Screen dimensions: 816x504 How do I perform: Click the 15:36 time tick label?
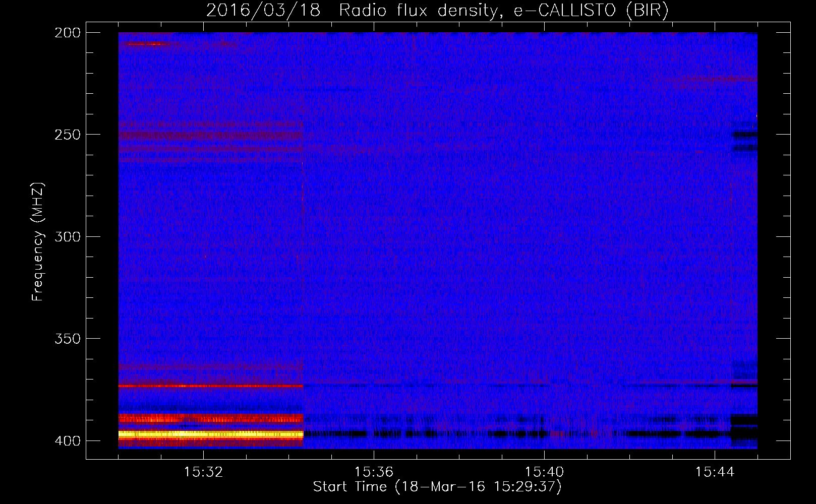tap(374, 472)
